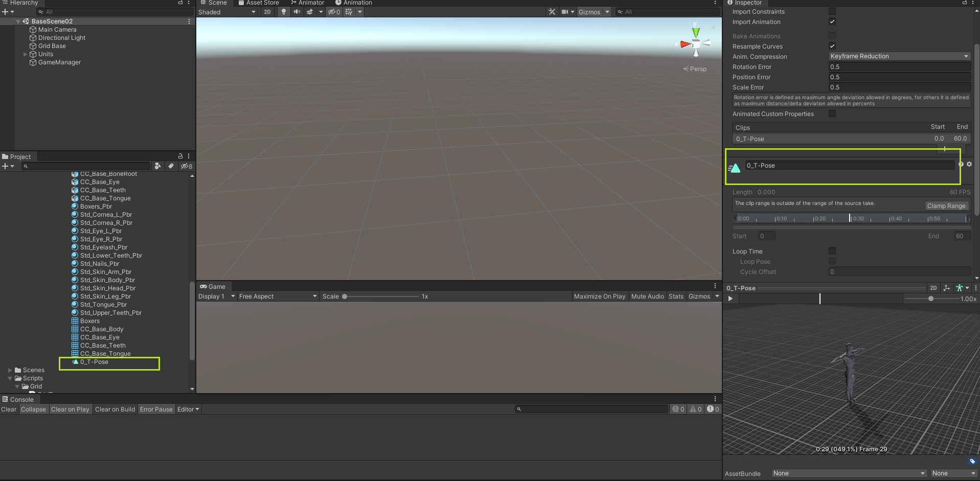Click the clip range timeline at 0:30
This screenshot has height=481, width=980.
[851, 218]
